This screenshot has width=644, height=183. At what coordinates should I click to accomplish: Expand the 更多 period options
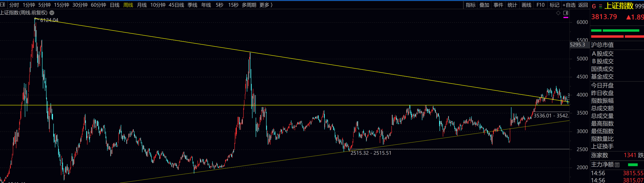point(266,5)
